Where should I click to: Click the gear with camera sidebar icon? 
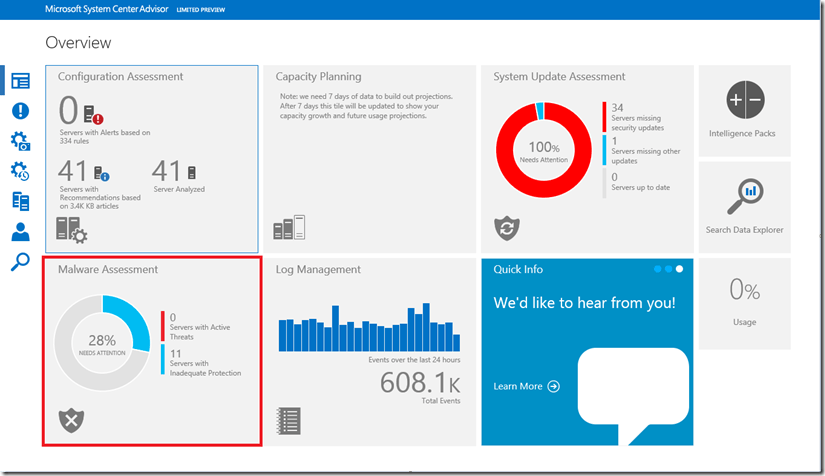pyautogui.click(x=20, y=141)
